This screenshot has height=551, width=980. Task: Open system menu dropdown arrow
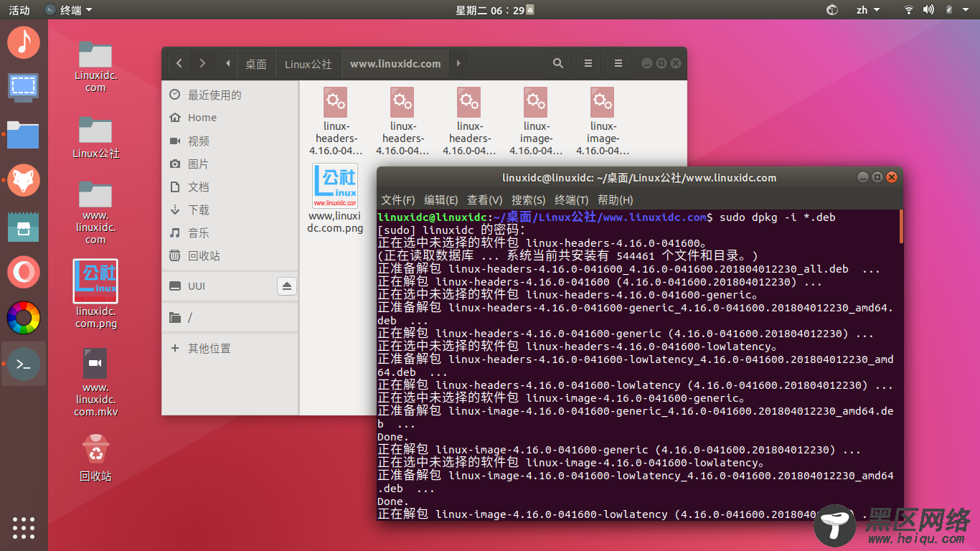[966, 10]
